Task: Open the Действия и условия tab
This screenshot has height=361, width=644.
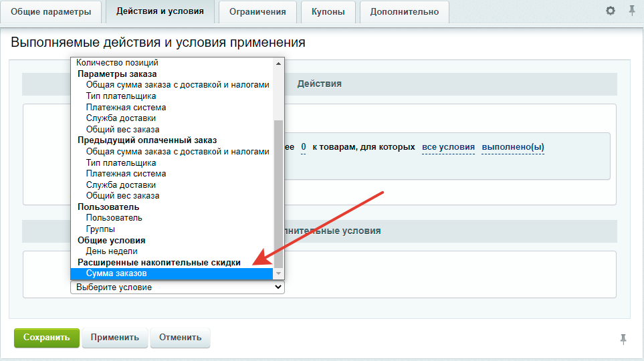Action: pos(160,11)
